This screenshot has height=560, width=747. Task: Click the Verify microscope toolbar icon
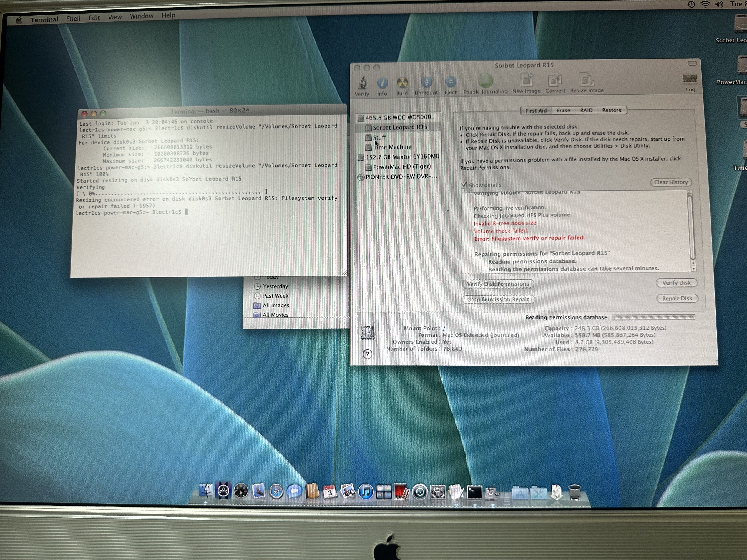362,83
